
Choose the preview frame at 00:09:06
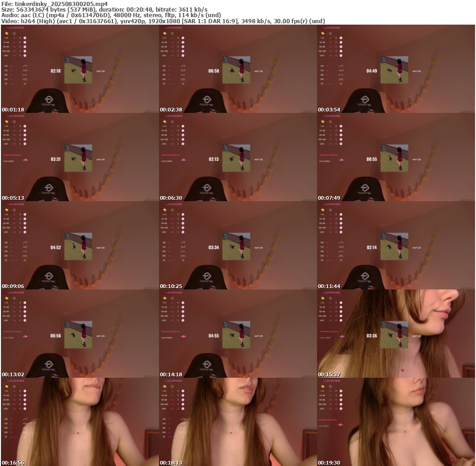click(x=80, y=245)
